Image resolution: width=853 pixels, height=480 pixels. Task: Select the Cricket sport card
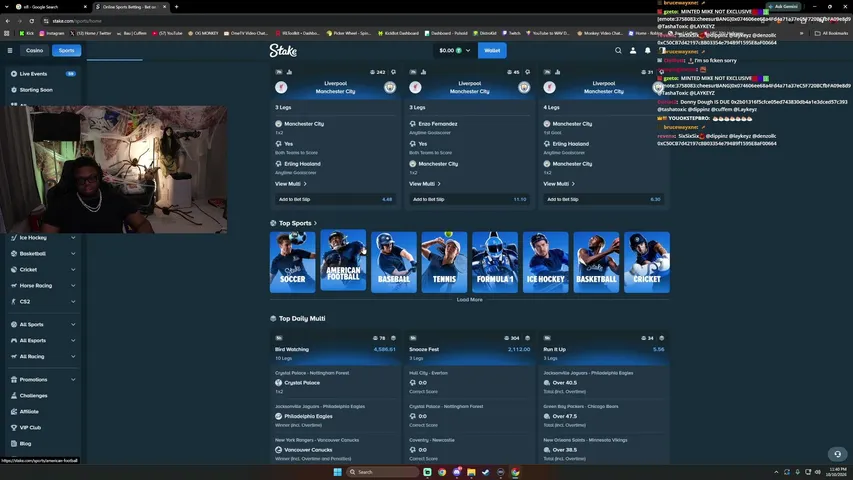coord(647,262)
